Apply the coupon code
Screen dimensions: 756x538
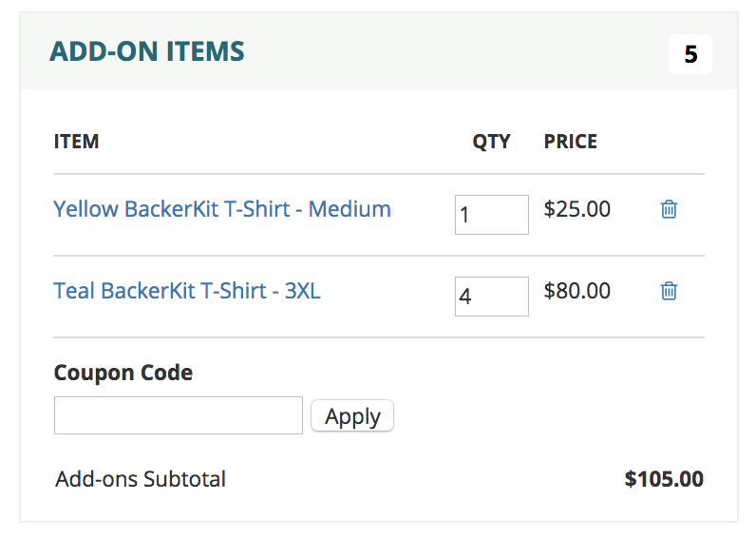(352, 416)
